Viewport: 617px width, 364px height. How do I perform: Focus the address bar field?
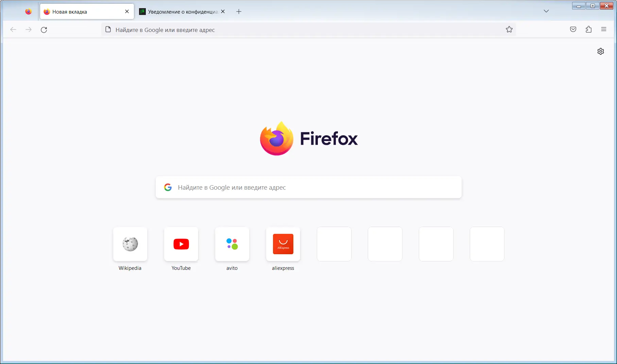coord(309,30)
